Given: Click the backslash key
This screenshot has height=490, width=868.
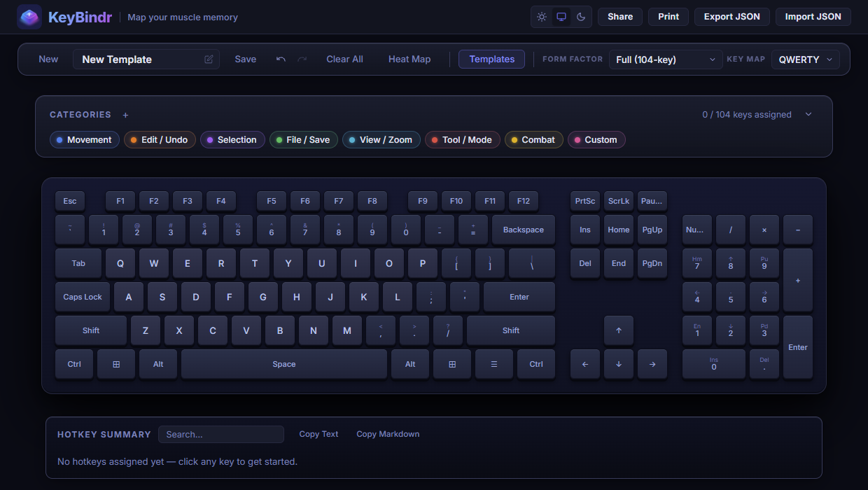Looking at the screenshot, I should (532, 263).
